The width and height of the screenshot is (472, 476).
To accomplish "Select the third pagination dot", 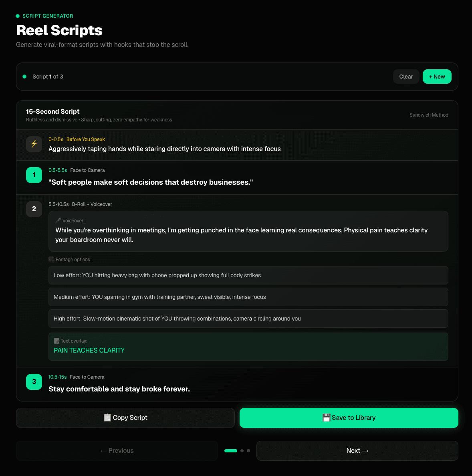I will click(x=249, y=451).
